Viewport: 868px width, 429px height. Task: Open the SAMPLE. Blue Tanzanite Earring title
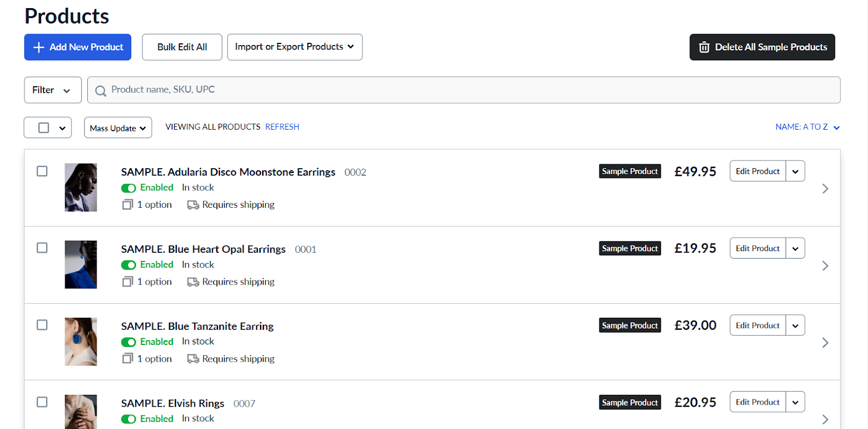click(197, 326)
